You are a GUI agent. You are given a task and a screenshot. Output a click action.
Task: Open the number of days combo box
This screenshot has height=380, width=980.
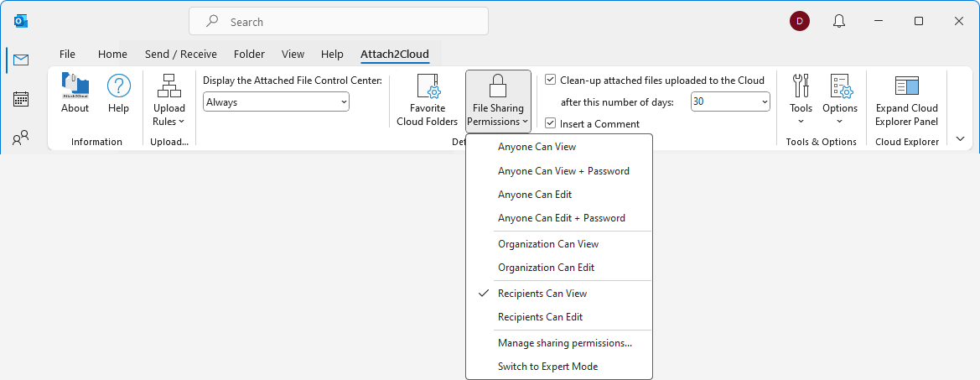click(x=730, y=102)
